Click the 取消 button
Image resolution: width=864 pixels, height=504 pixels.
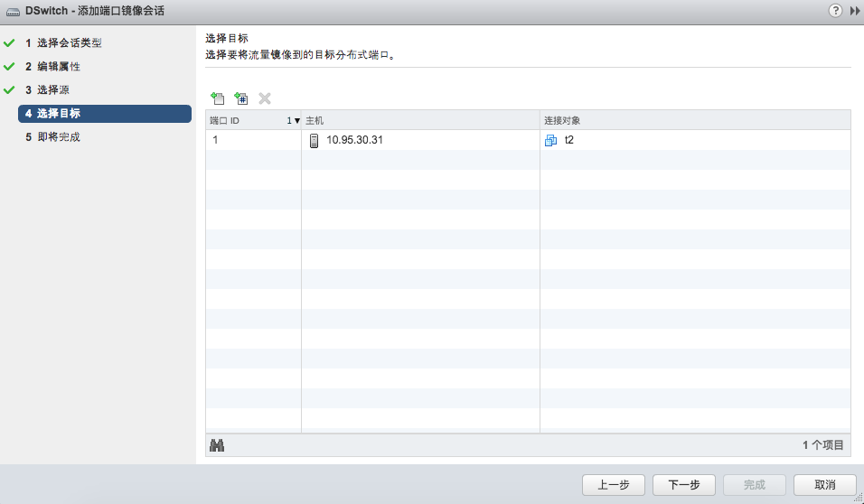pyautogui.click(x=825, y=485)
